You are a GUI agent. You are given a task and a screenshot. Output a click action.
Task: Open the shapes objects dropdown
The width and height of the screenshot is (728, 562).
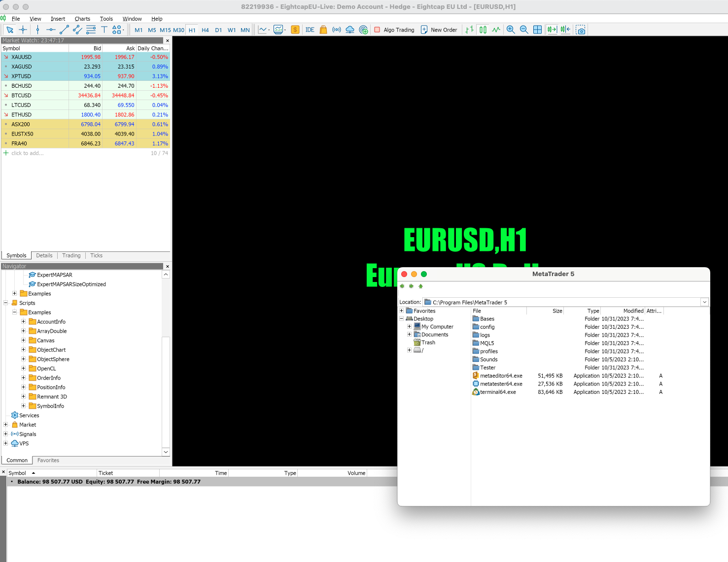[118, 30]
